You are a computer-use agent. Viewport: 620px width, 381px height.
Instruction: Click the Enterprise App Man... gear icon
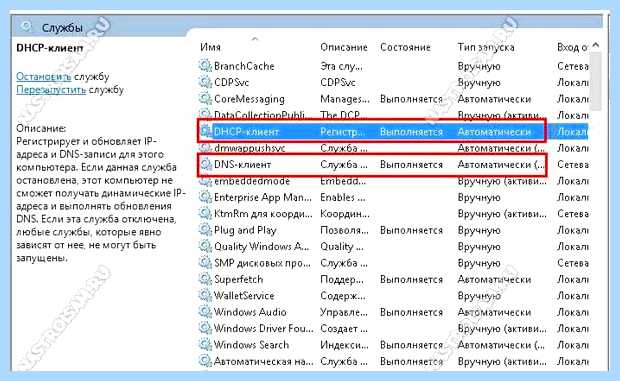point(205,197)
